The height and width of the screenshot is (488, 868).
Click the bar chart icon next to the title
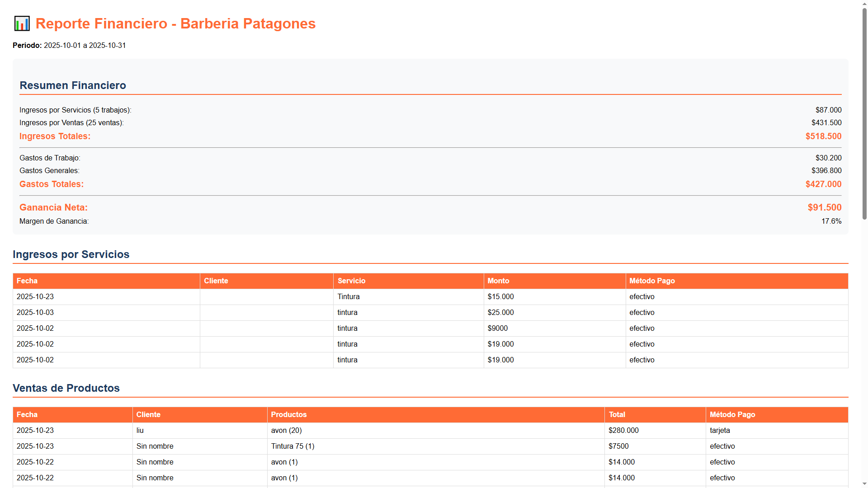click(22, 23)
